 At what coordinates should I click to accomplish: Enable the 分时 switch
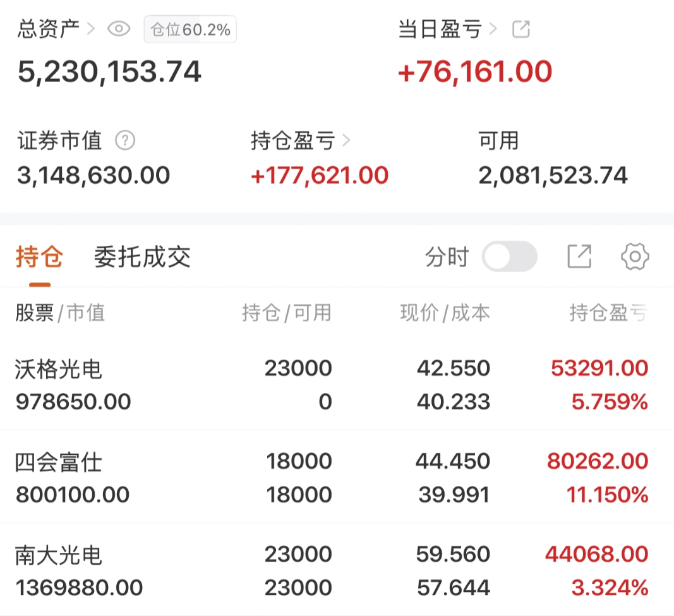click(509, 257)
